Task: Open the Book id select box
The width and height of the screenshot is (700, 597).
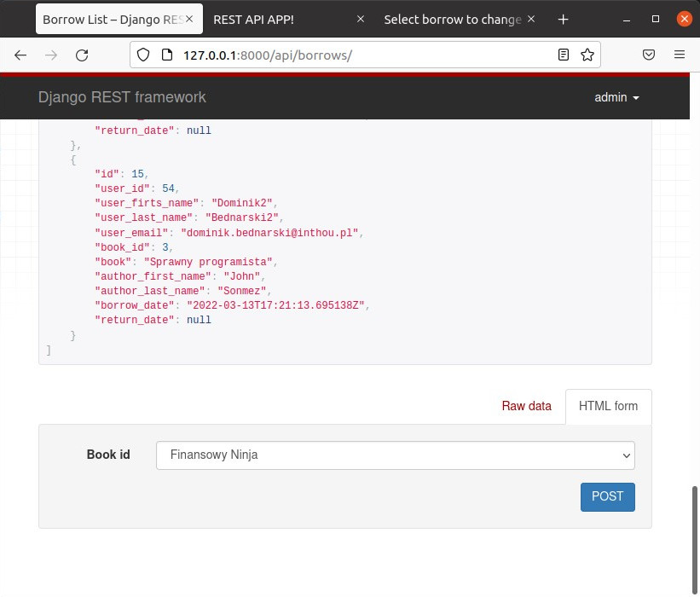Action: [x=395, y=455]
